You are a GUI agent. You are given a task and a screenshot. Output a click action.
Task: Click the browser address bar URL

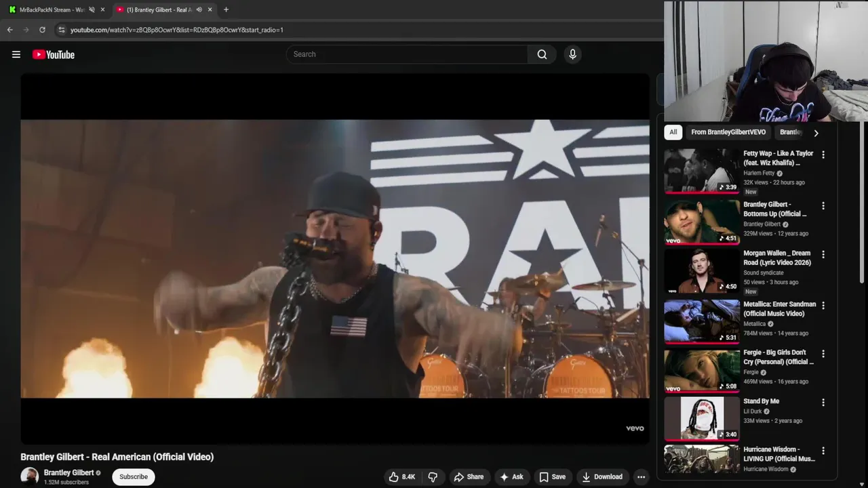[x=176, y=30]
